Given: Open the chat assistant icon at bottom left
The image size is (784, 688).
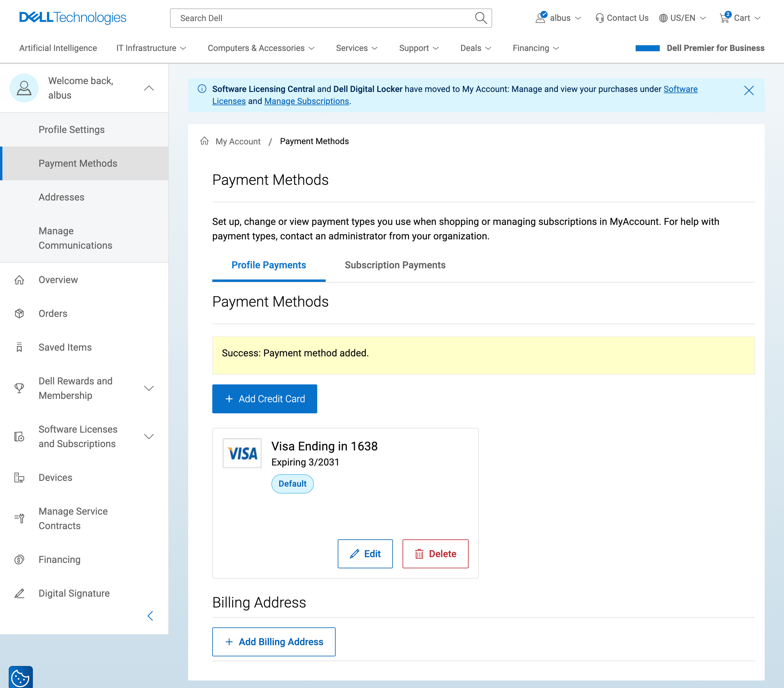Looking at the screenshot, I should [20, 677].
